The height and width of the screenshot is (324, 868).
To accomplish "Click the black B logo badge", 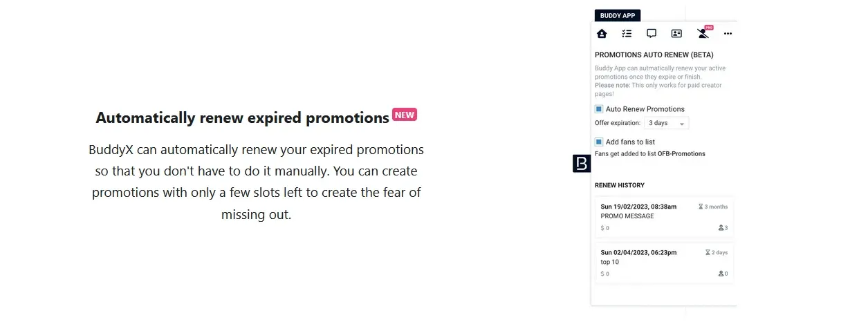I will click(x=582, y=164).
